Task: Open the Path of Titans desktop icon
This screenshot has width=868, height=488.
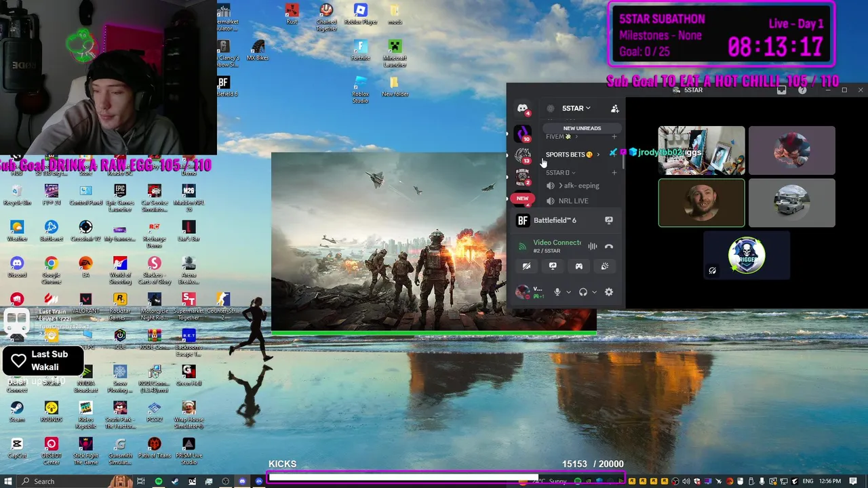Action: pyautogui.click(x=155, y=448)
